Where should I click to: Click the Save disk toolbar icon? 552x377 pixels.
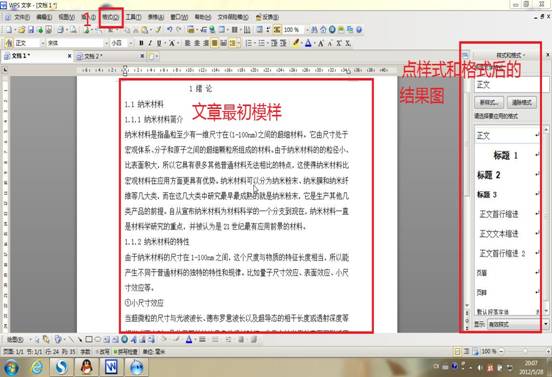point(31,30)
